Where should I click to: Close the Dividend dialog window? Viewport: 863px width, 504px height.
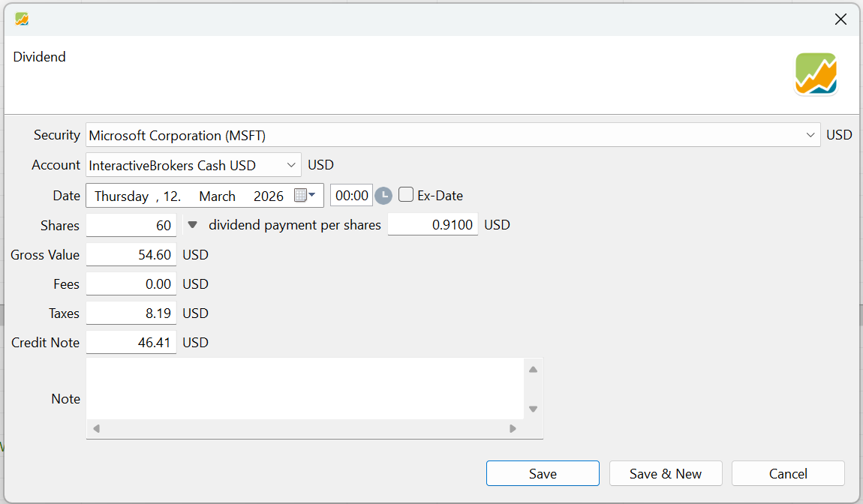(840, 19)
